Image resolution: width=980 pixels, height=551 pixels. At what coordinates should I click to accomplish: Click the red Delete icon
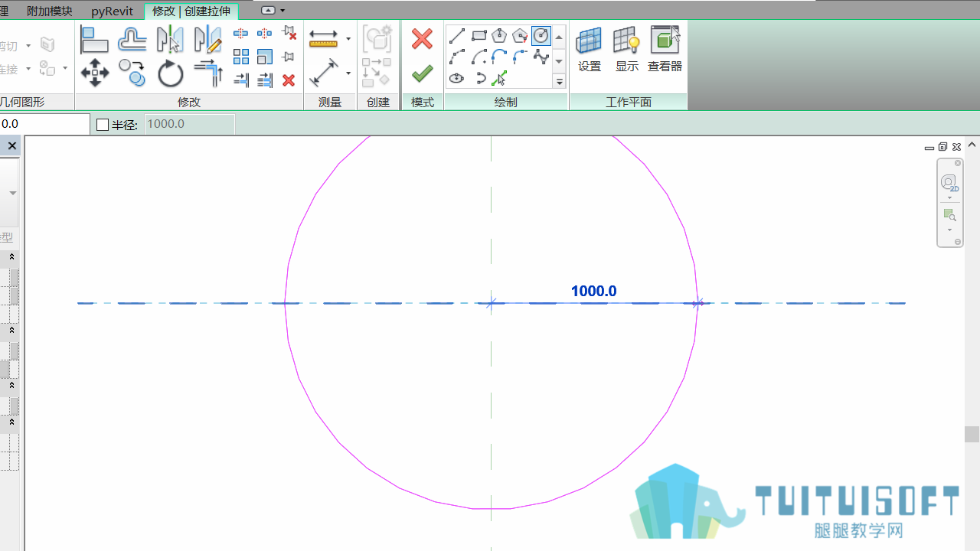click(x=289, y=80)
